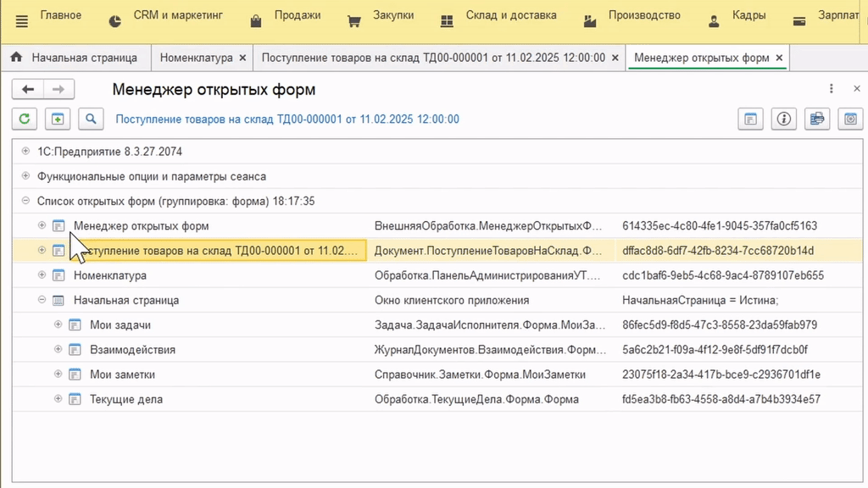Click the camera screenshot icon button
The height and width of the screenshot is (488, 868).
850,119
